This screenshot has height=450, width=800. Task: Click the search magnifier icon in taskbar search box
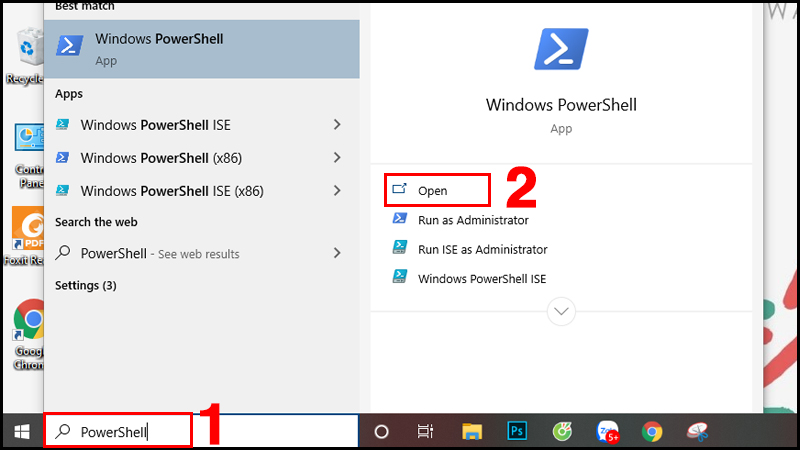[63, 432]
